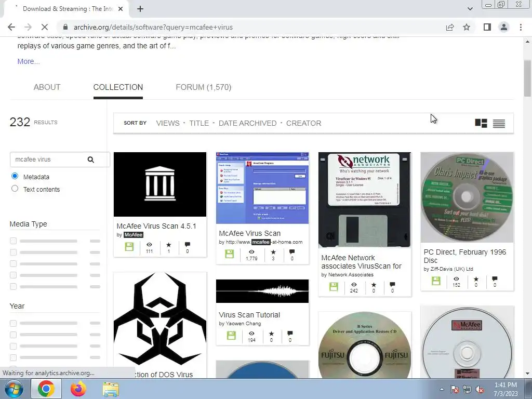Open the COLLECTION tab
The height and width of the screenshot is (399, 532).
(118, 87)
